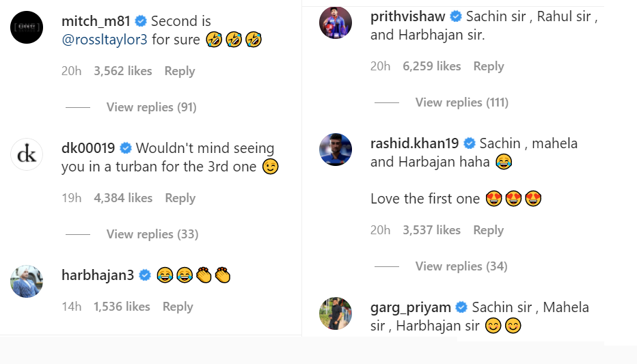This screenshot has width=637, height=364.
Task: Expand View replies (33) under dk00019
Action: (x=152, y=234)
